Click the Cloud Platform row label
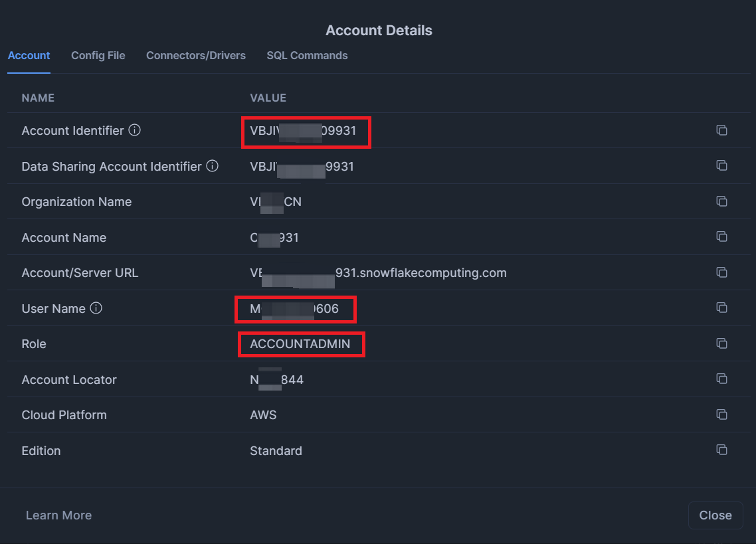The width and height of the screenshot is (756, 544). (x=64, y=414)
